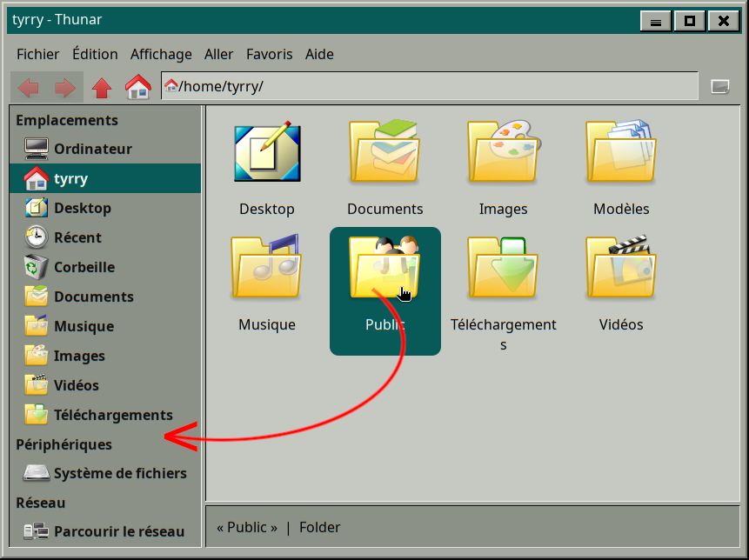Click the Vidéos label under the folder
Image resolution: width=749 pixels, height=560 pixels.
point(621,324)
